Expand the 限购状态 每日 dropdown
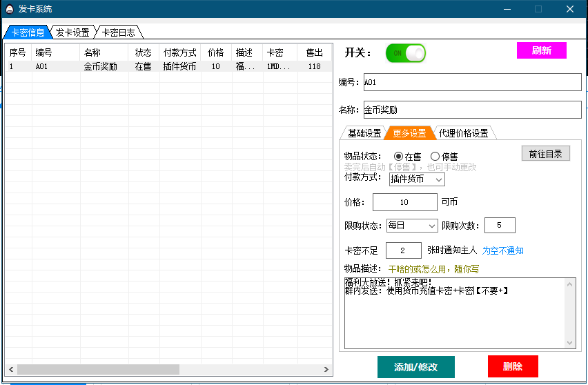588x385 pixels. pyautogui.click(x=411, y=226)
